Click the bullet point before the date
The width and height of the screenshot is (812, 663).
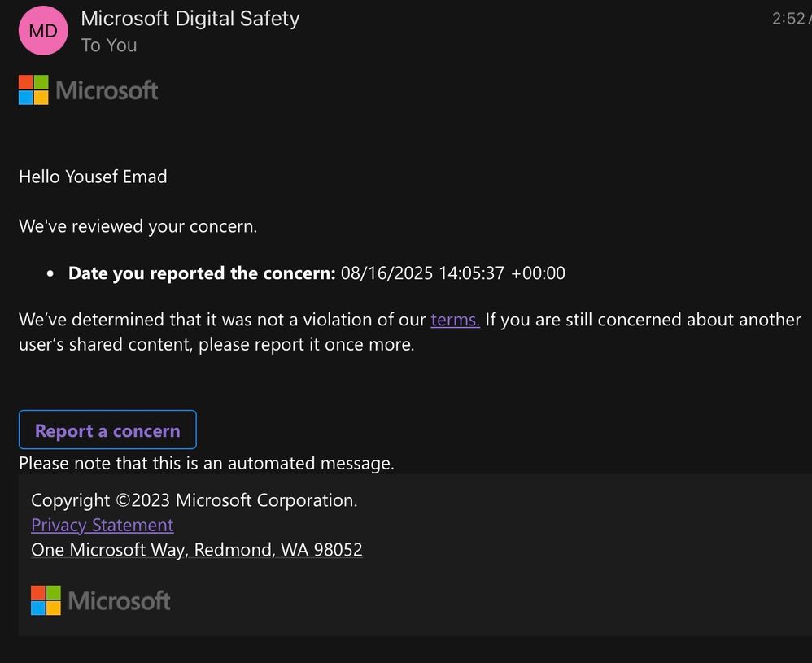click(50, 273)
